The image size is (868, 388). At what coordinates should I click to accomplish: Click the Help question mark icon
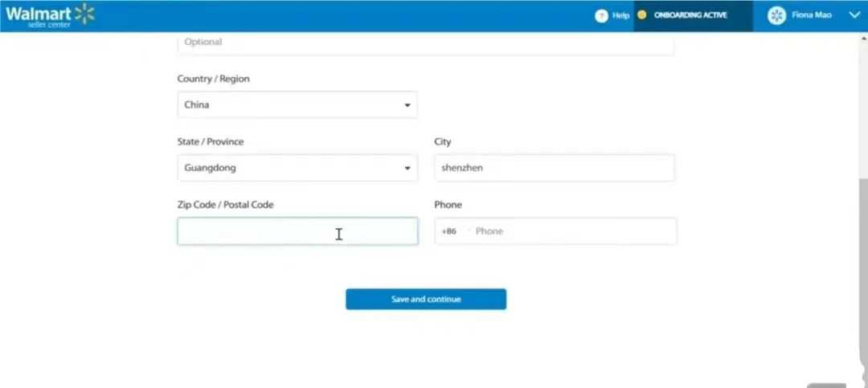[601, 15]
